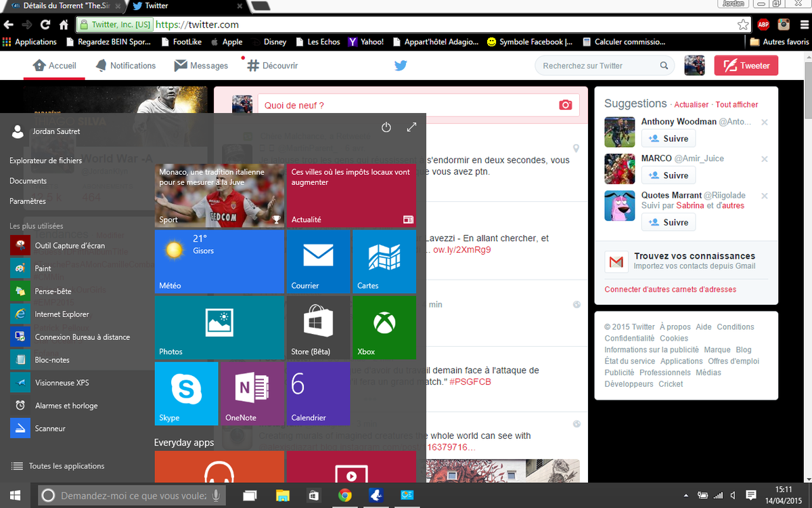Open Explorateur de fichiers from start menu

click(46, 161)
